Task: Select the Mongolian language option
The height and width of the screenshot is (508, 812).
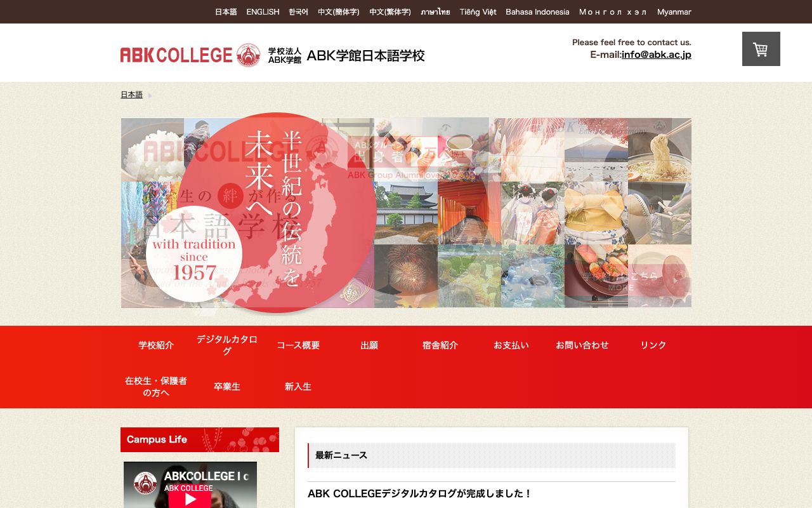Action: click(613, 12)
